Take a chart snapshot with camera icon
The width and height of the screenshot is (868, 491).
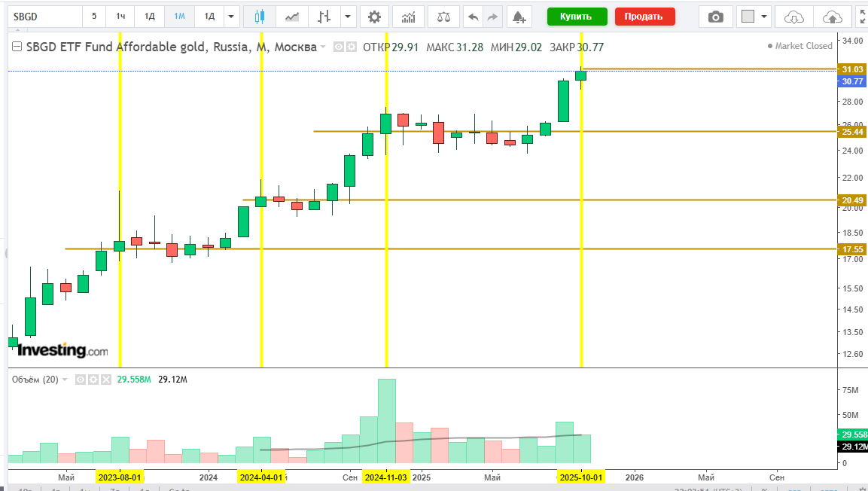716,17
